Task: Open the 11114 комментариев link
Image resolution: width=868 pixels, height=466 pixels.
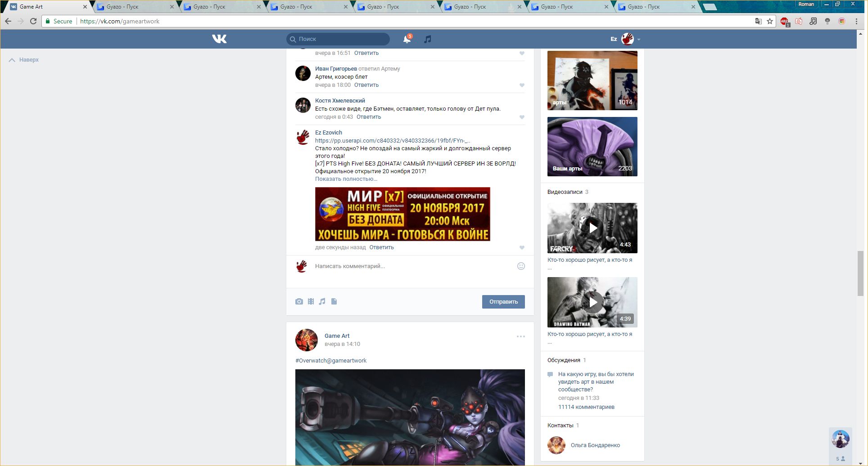Action: click(586, 407)
